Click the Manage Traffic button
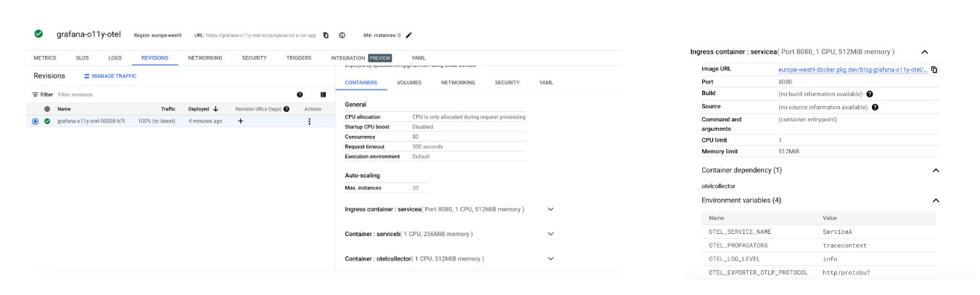Image resolution: width=980 pixels, height=295 pixels. point(110,76)
